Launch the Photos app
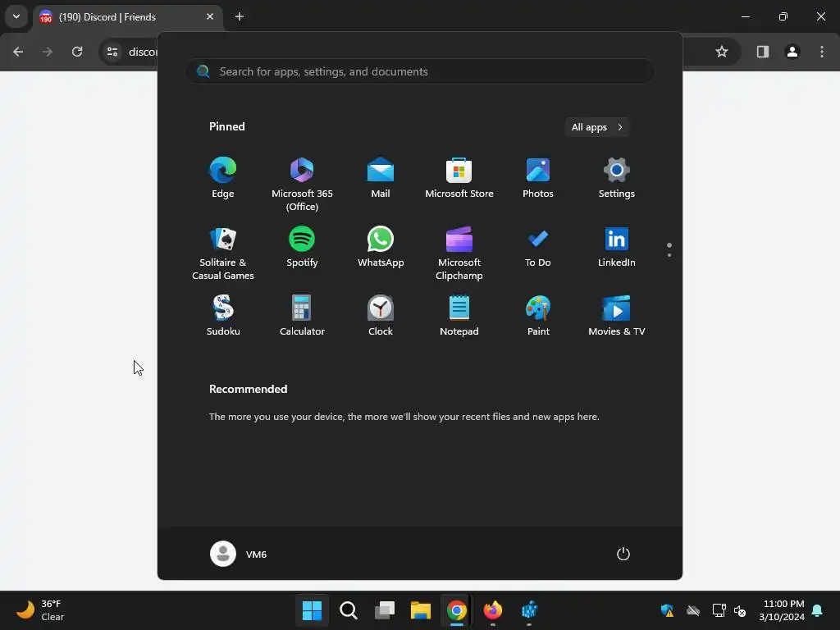The width and height of the screenshot is (840, 630). pyautogui.click(x=538, y=178)
